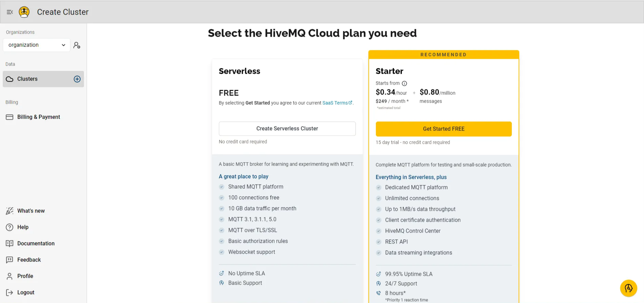Click the $0.80/million price
This screenshot has width=644, height=303.
pyautogui.click(x=437, y=92)
